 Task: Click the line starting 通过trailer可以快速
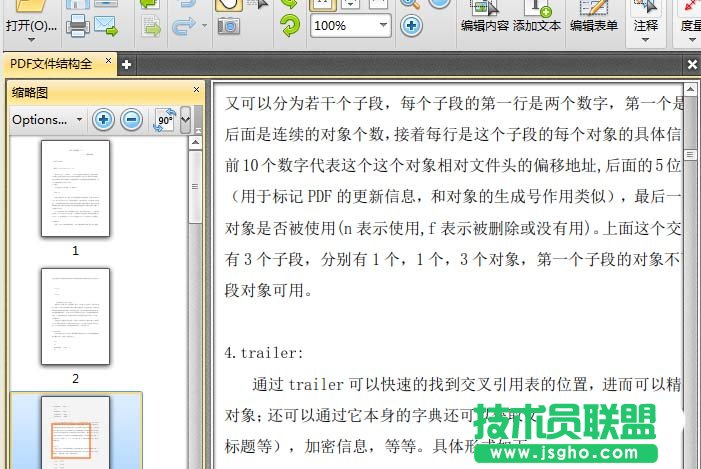467,384
